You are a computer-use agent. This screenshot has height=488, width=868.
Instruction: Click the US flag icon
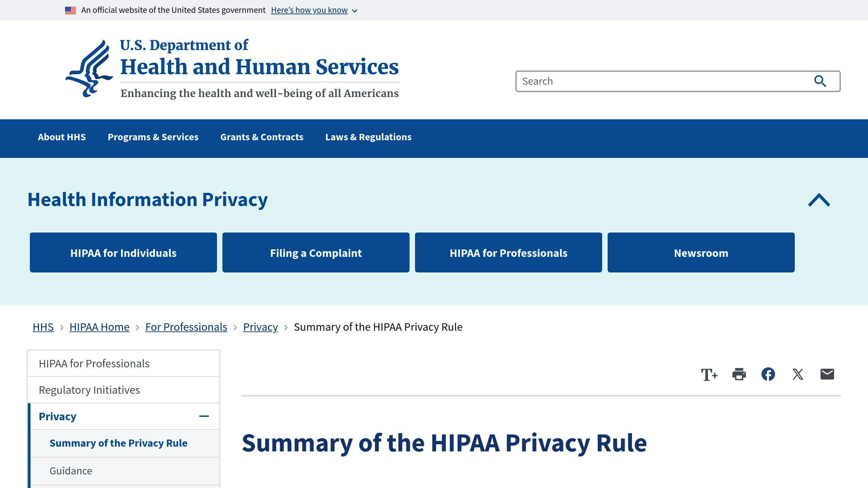click(71, 11)
